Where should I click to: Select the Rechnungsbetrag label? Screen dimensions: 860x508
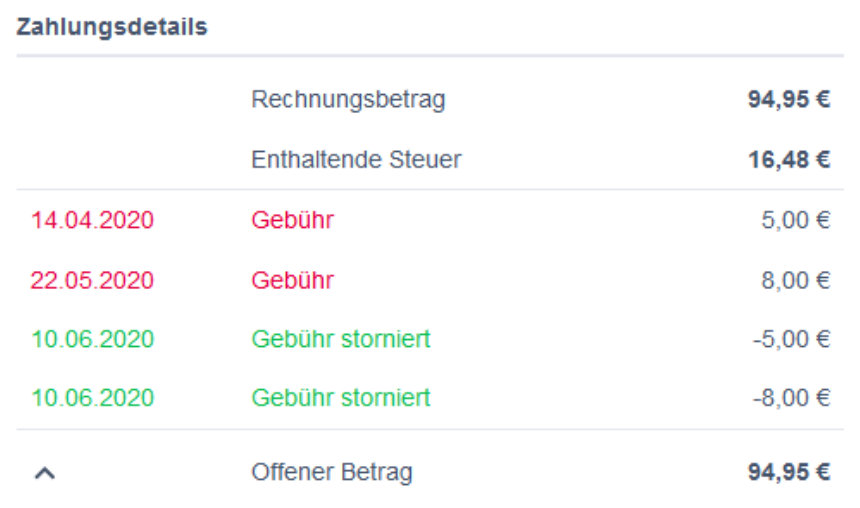[x=348, y=100]
